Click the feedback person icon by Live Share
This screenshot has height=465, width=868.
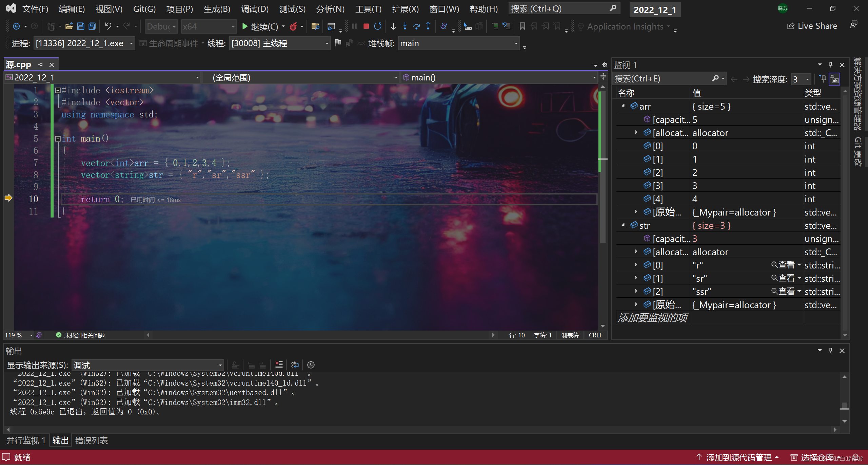click(853, 24)
